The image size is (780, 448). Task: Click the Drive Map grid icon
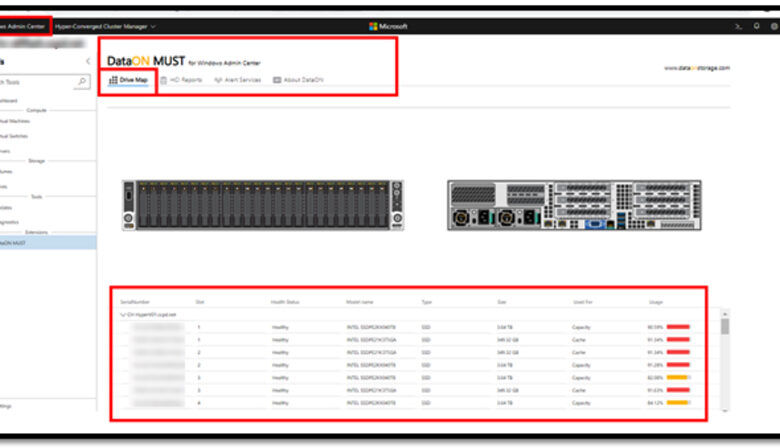113,80
